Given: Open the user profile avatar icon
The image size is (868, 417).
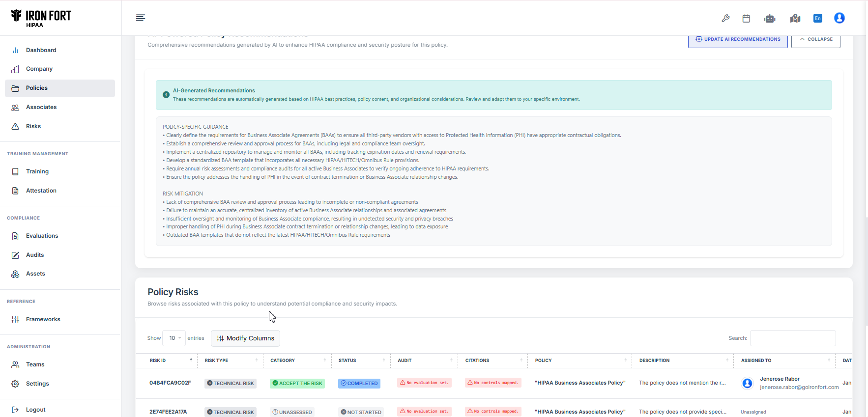Looking at the screenshot, I should tap(839, 18).
